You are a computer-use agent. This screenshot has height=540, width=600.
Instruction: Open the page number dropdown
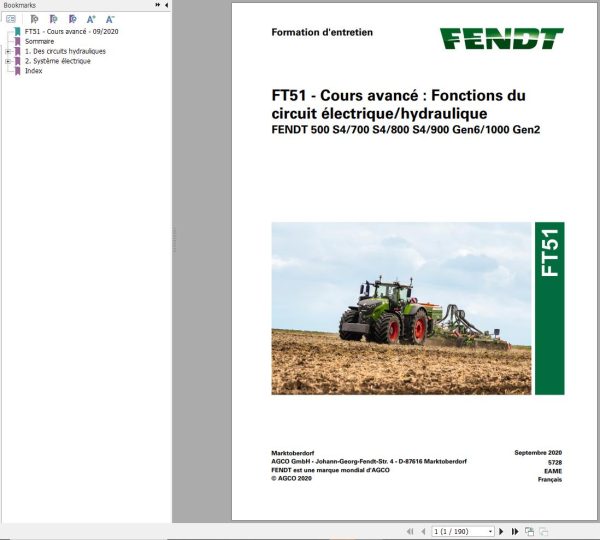tap(490, 531)
